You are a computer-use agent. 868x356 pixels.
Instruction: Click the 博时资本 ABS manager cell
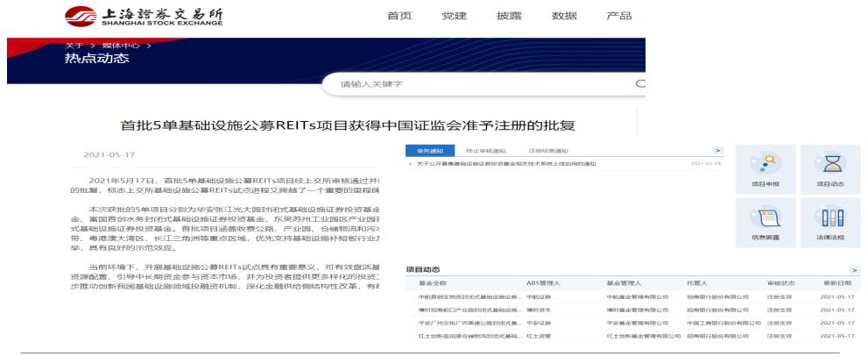(537, 310)
